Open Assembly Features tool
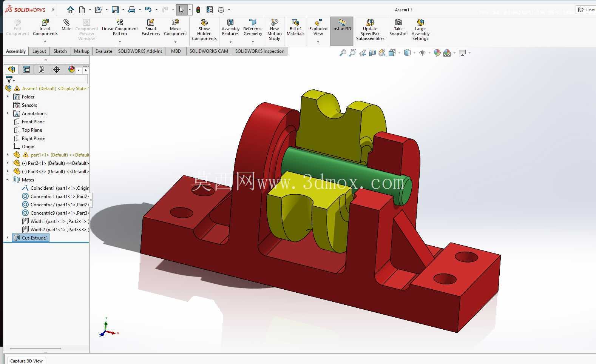 [x=230, y=28]
